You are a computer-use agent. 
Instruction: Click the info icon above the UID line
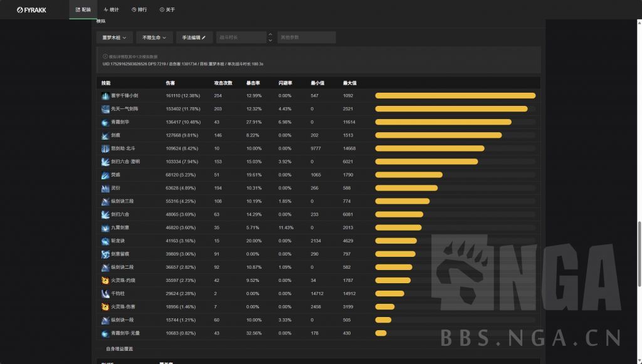105,56
